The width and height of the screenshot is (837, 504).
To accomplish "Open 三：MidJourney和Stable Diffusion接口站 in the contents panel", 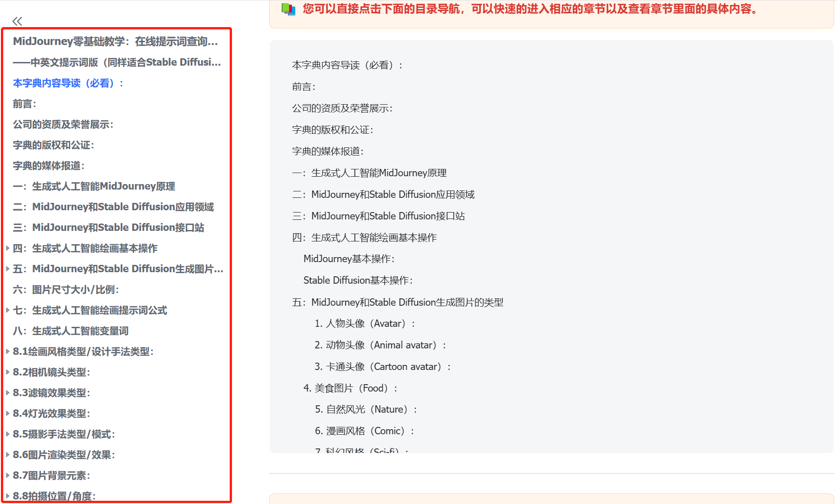I will [x=379, y=216].
